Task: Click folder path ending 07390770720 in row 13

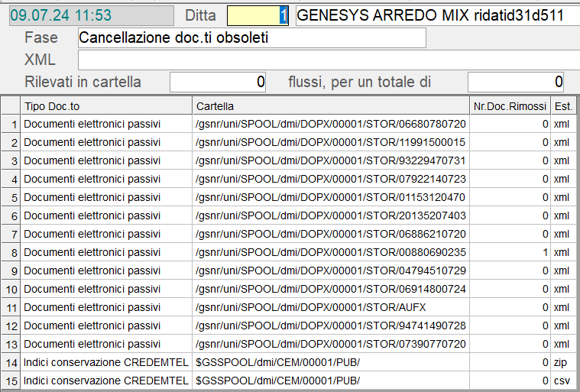Action: [330, 344]
